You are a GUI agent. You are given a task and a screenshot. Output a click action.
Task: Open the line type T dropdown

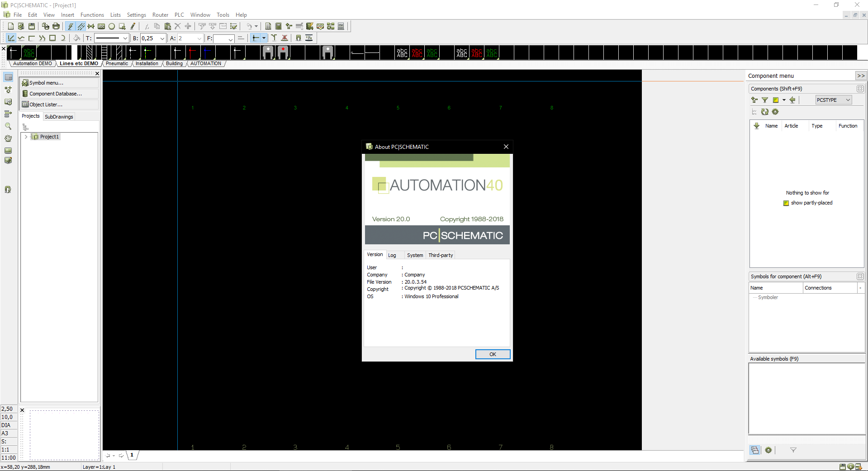(125, 38)
